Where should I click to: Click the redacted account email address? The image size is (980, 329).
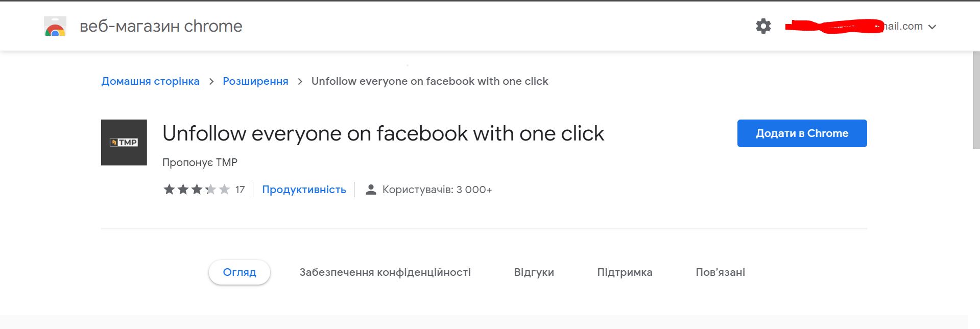[854, 26]
